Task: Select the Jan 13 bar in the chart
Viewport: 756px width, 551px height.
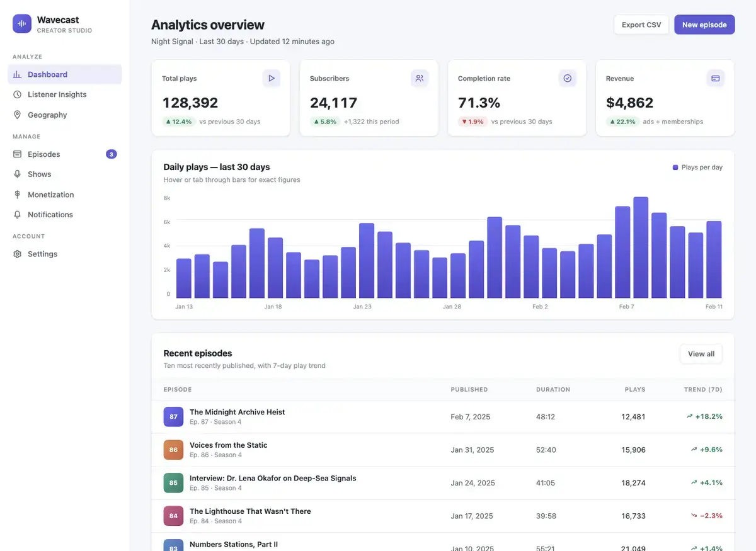Action: [x=183, y=278]
